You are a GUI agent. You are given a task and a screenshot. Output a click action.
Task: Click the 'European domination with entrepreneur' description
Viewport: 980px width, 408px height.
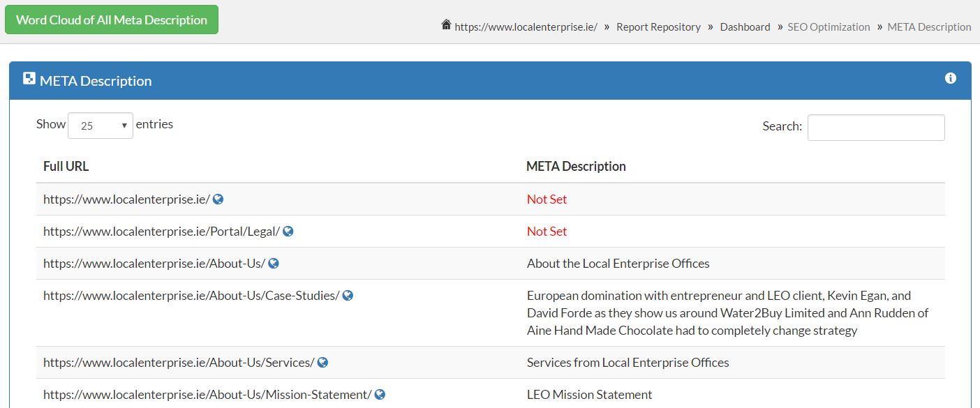[x=727, y=312]
